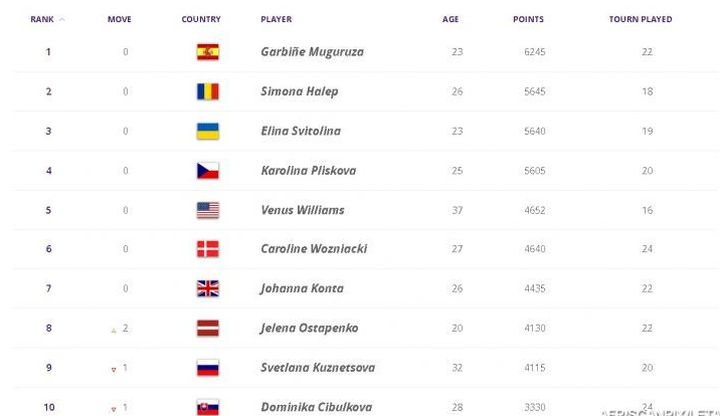Click the Slovakia flag icon
The width and height of the screenshot is (720, 416).
[208, 407]
